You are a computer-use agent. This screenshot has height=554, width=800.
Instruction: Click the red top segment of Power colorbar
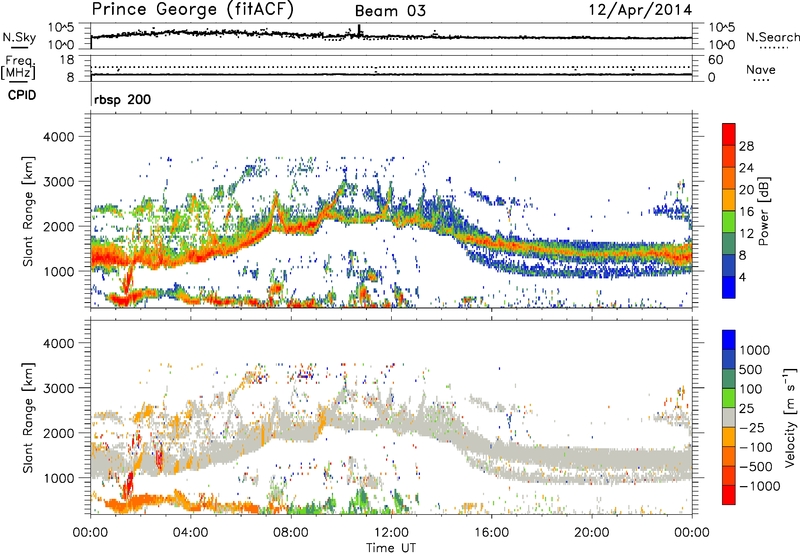click(729, 134)
